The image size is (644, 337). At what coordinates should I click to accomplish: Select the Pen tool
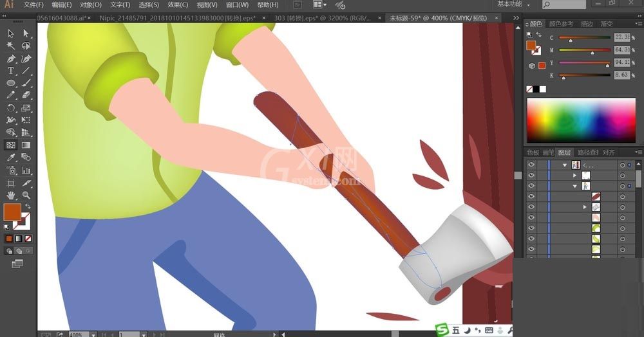click(x=11, y=59)
